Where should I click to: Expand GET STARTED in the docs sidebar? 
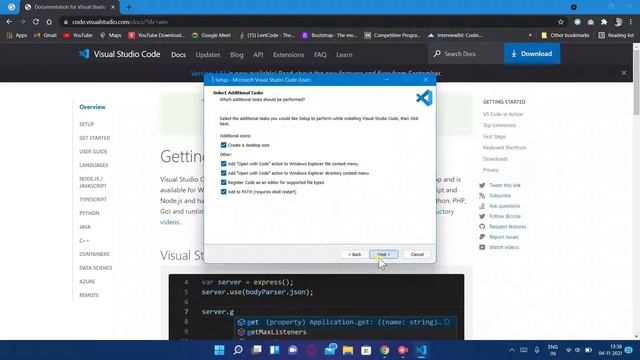[95, 138]
